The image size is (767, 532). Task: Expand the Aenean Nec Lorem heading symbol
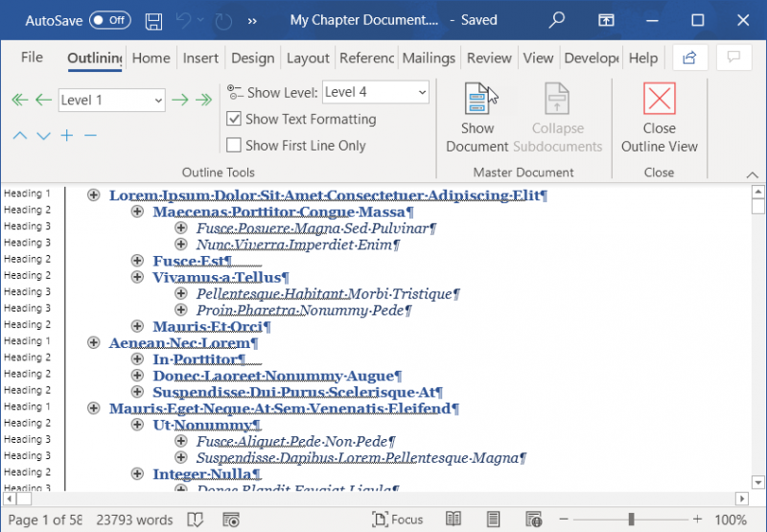(x=93, y=343)
